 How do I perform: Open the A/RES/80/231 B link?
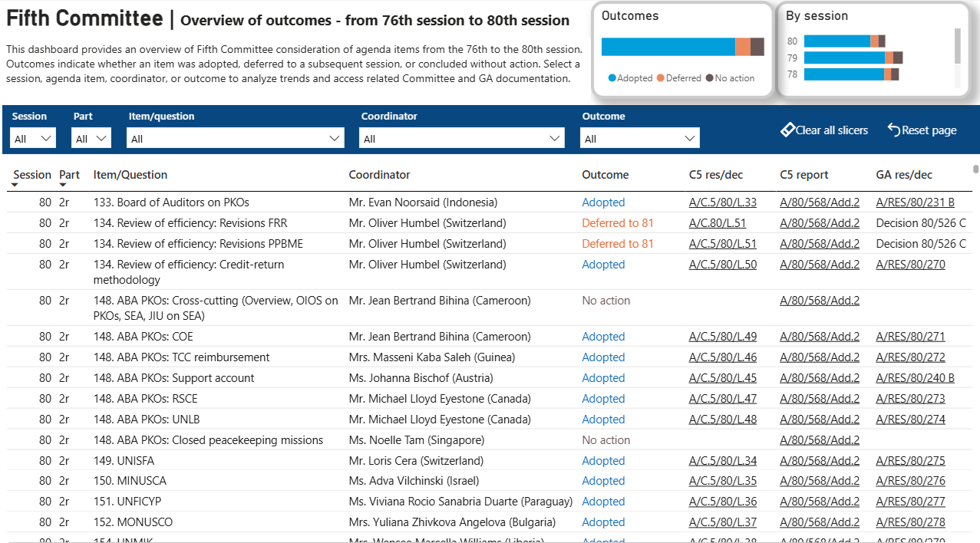(916, 202)
